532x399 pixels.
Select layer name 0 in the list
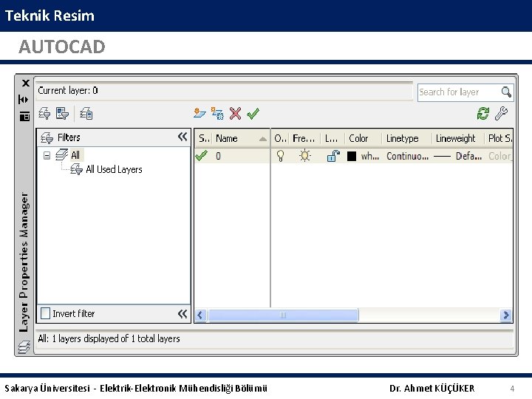(218, 156)
